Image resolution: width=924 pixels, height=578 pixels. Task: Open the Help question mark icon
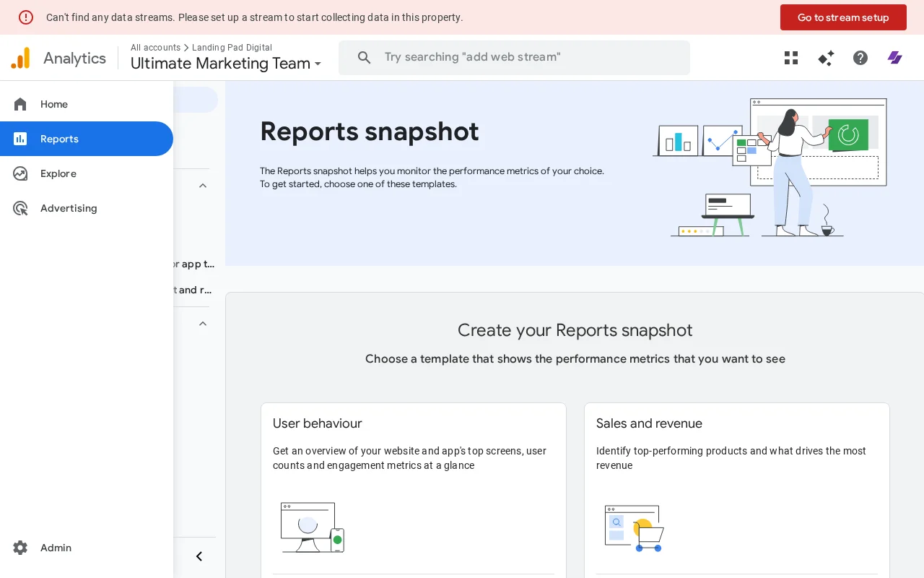click(860, 58)
